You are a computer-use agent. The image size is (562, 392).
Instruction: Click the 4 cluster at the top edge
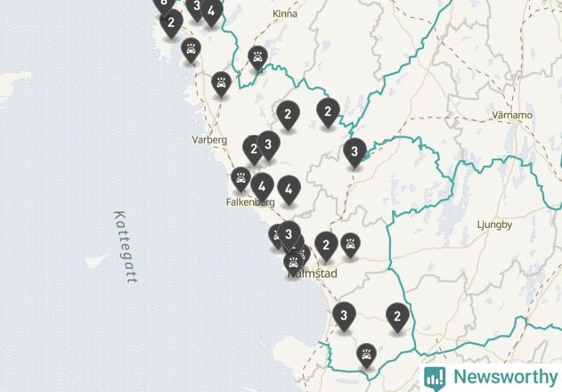211,12
